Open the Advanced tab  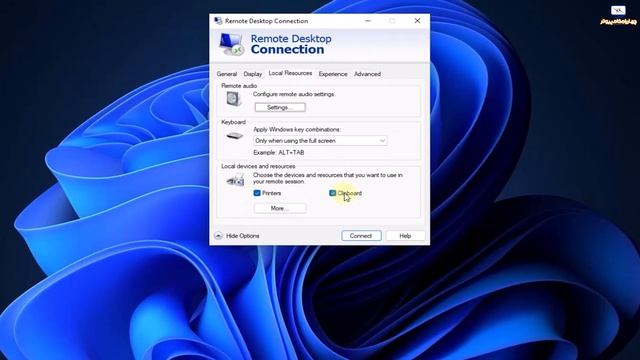[x=367, y=74]
